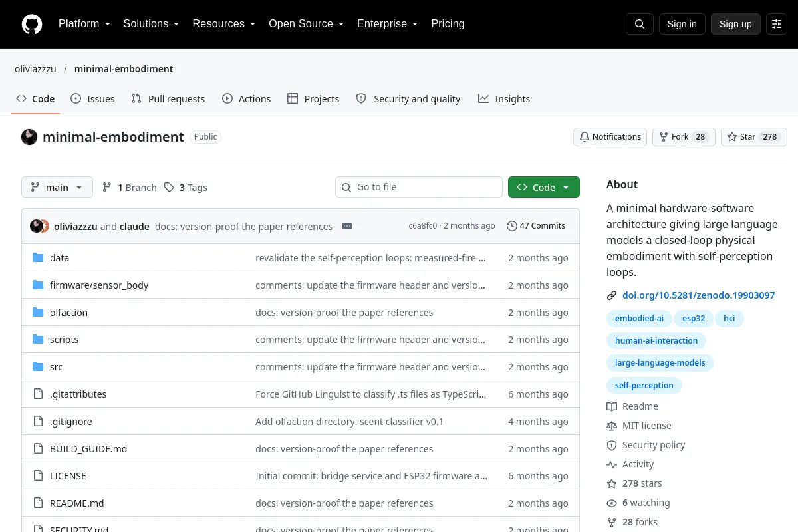Open the green Code dropdown button
The image size is (798, 532).
tap(544, 188)
